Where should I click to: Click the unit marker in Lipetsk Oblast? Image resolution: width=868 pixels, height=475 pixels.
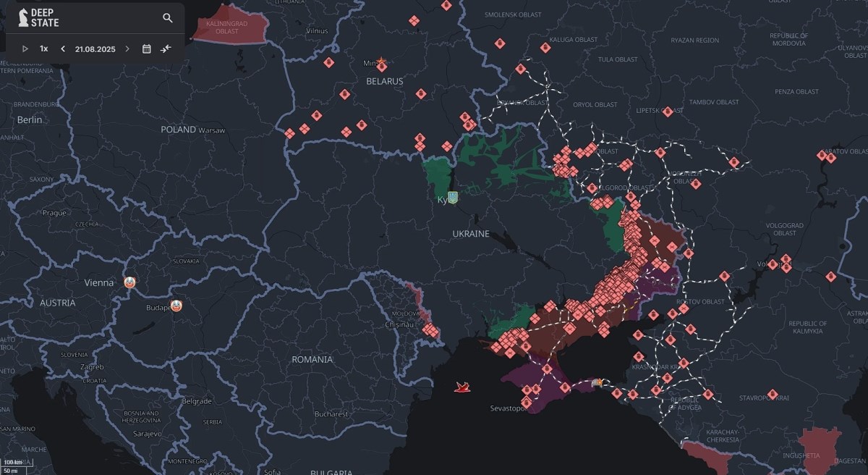point(667,111)
